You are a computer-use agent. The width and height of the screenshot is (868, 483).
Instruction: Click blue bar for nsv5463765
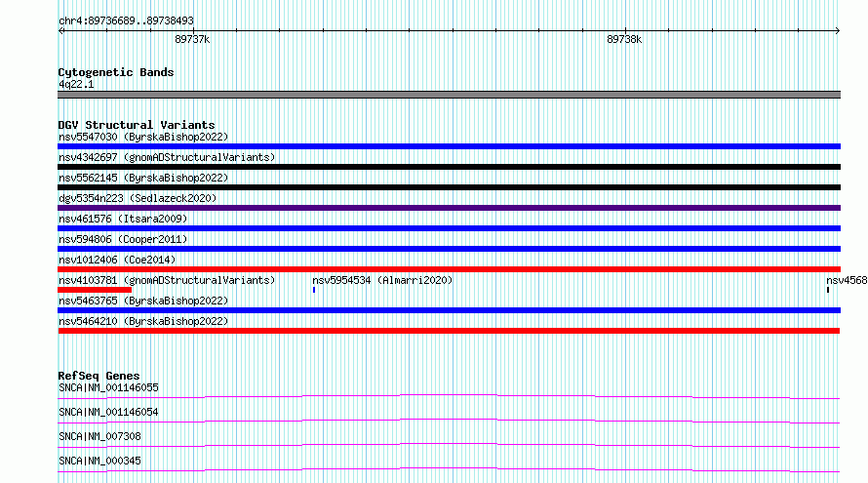pyautogui.click(x=449, y=310)
